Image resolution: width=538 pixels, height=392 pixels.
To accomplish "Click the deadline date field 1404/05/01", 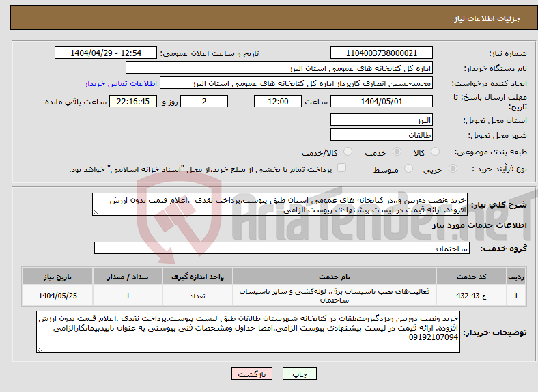I will click(381, 102).
